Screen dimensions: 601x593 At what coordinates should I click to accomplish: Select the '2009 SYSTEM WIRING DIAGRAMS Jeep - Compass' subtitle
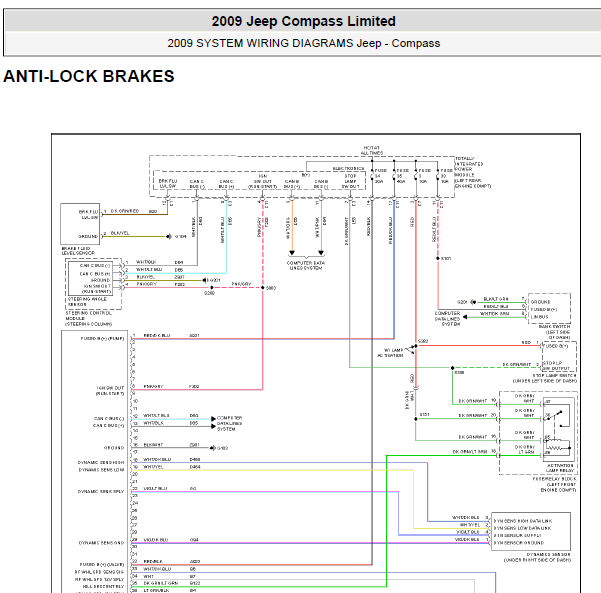pos(303,43)
